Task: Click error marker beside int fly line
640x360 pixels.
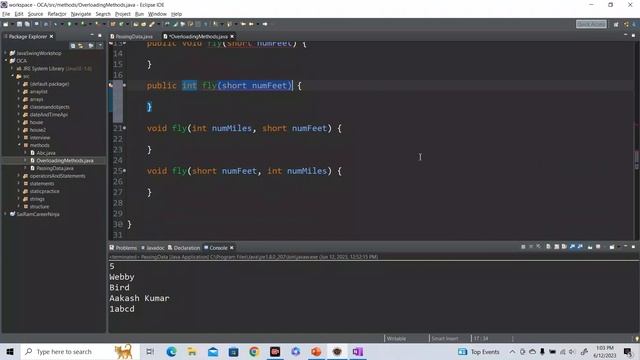Action: [x=111, y=85]
